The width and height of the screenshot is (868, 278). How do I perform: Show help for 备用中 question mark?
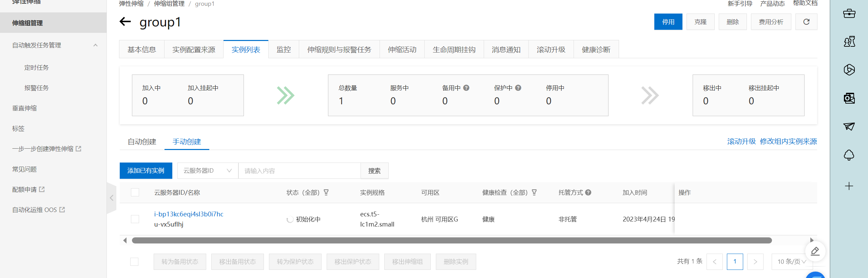point(466,88)
